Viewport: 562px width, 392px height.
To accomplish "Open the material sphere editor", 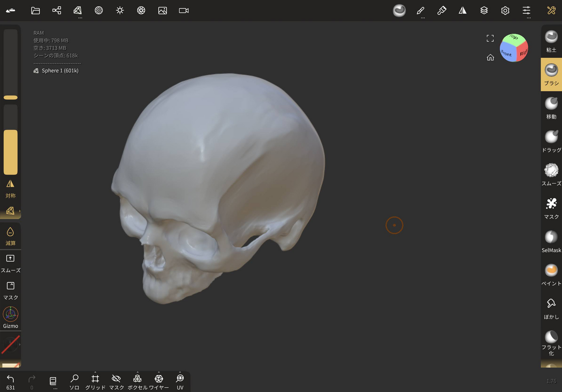I will coord(399,10).
